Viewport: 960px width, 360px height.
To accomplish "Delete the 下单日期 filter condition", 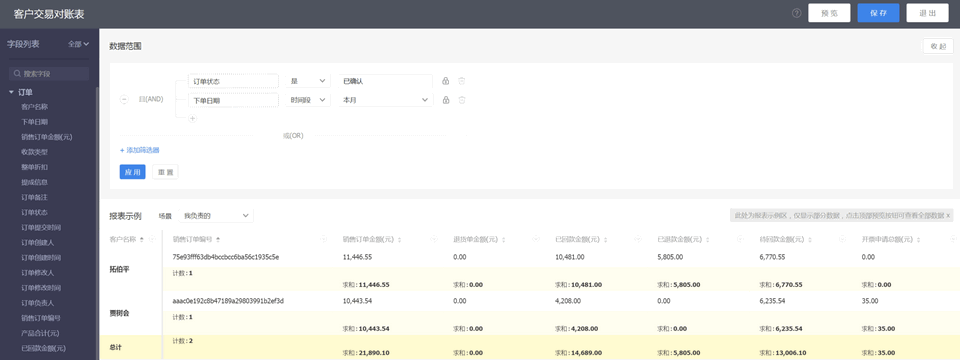I will pyautogui.click(x=462, y=100).
